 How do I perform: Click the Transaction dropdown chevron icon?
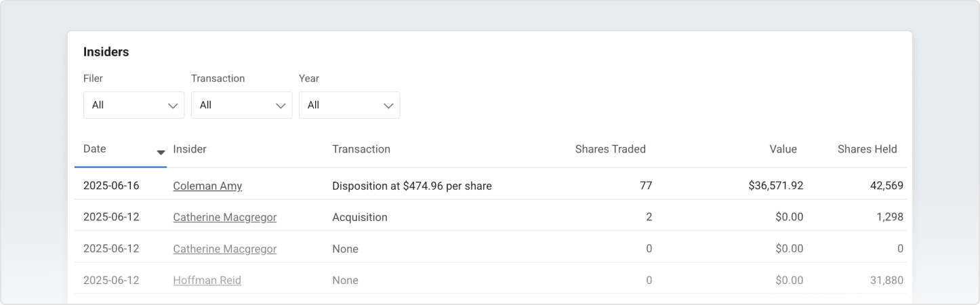(281, 106)
